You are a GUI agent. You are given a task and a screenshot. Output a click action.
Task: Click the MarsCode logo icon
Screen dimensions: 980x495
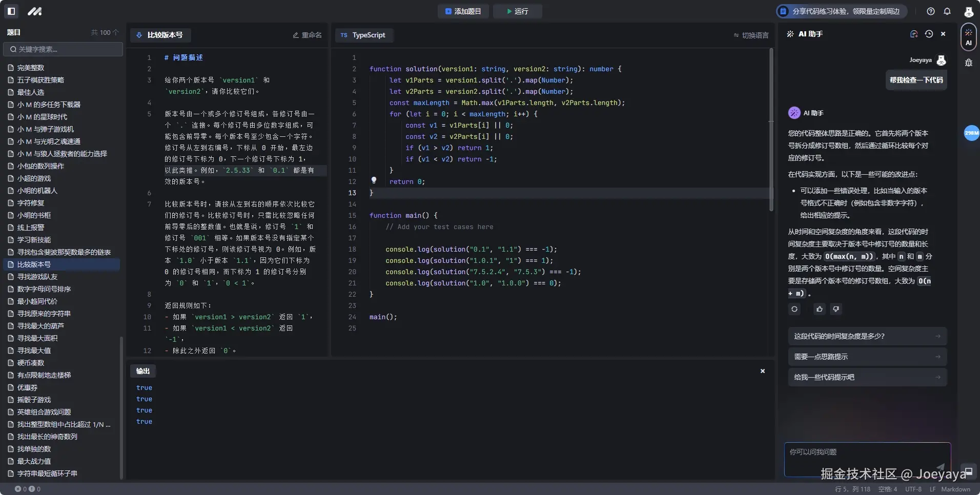point(35,11)
